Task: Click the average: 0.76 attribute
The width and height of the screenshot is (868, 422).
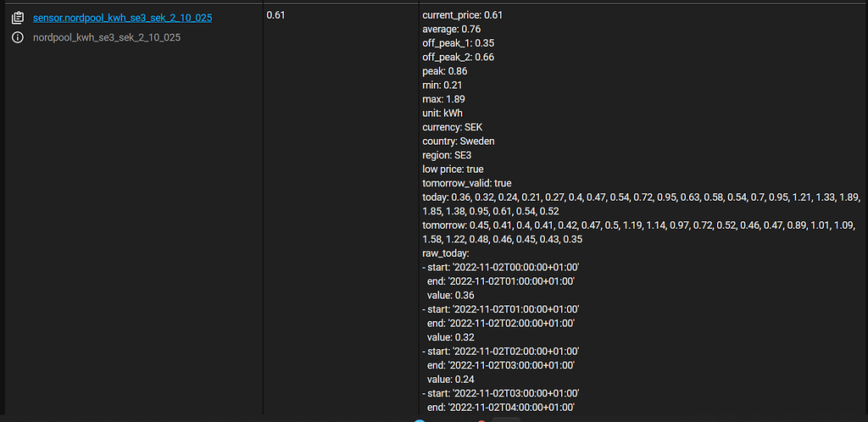Action: [x=451, y=29]
